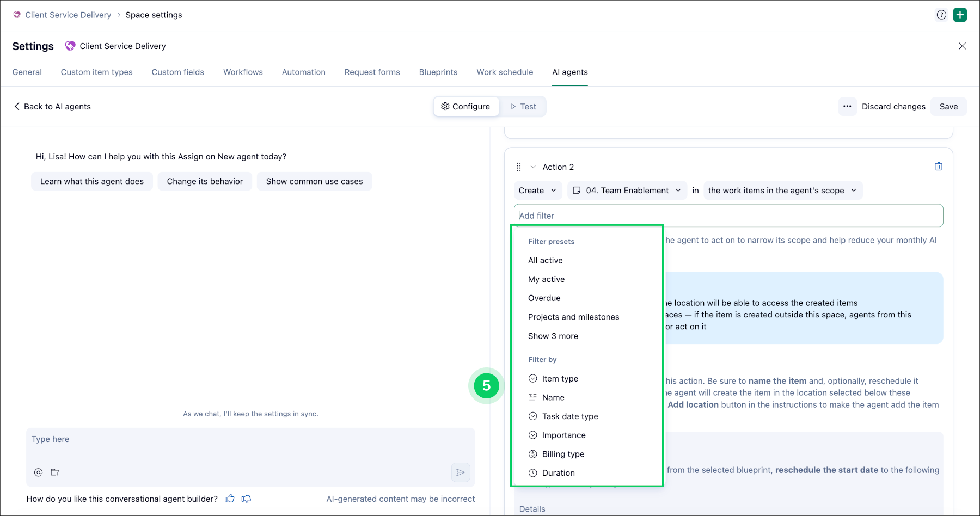Image resolution: width=980 pixels, height=516 pixels.
Task: Click the green plus add button
Action: tap(960, 15)
